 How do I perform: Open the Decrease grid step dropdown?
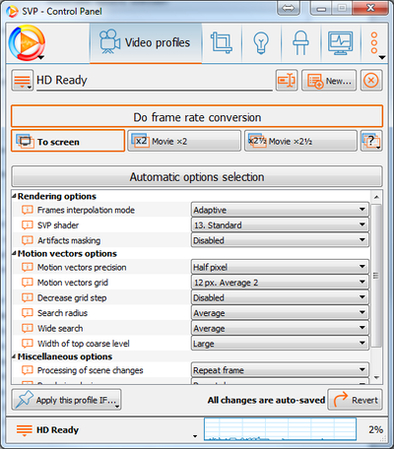pos(280,298)
